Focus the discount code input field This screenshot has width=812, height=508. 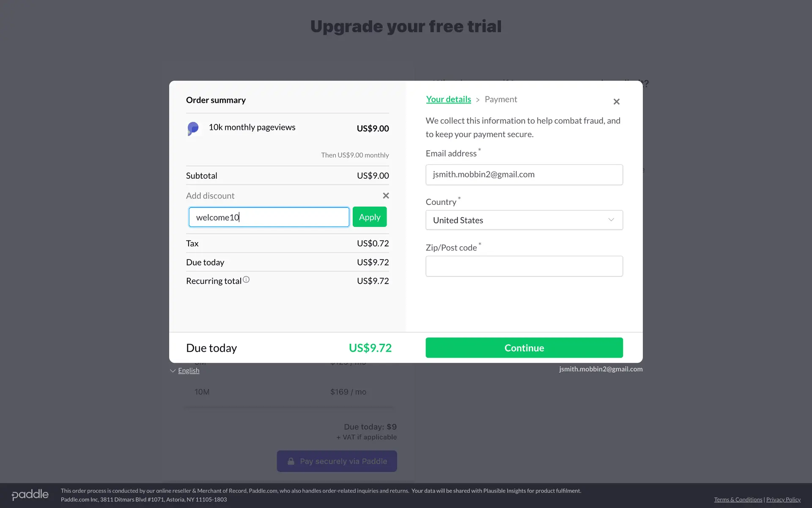click(269, 217)
